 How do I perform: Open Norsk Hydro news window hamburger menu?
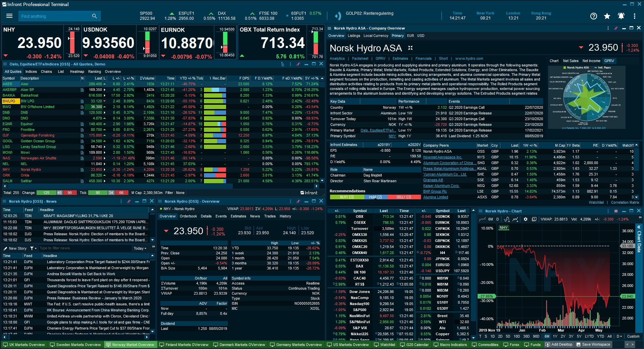(x=5, y=201)
